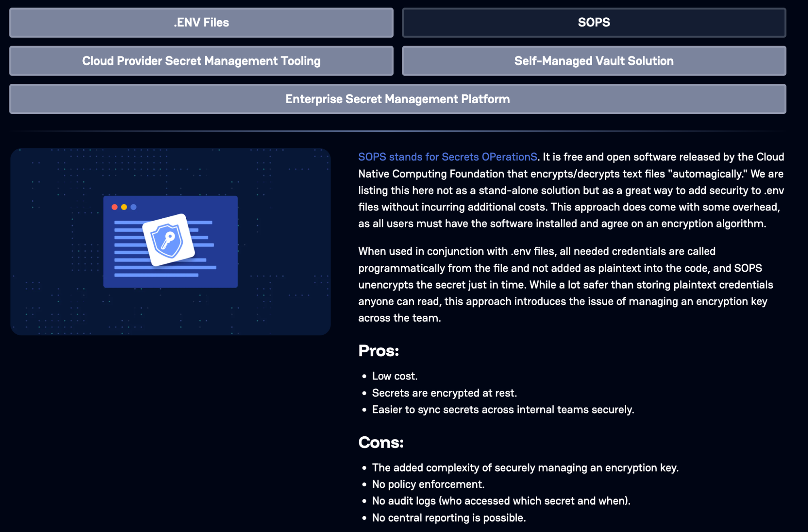
Task: Click the 'No audit logs' bullet item
Action: pos(501,501)
